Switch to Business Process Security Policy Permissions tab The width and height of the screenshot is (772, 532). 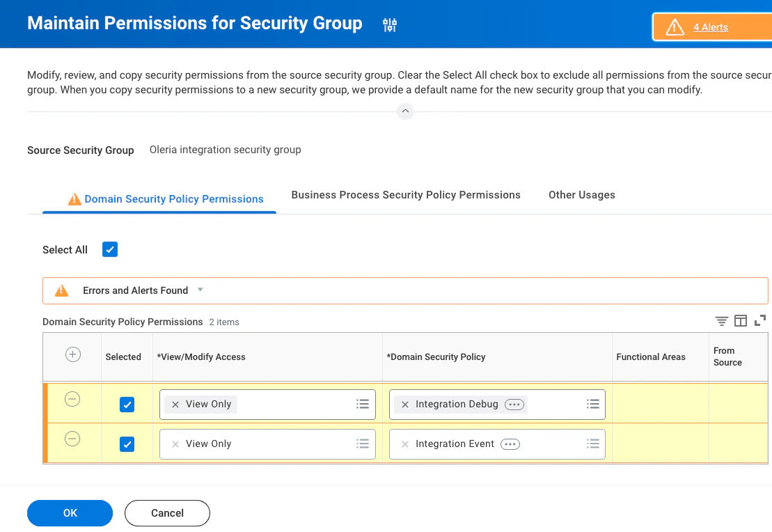tap(406, 195)
